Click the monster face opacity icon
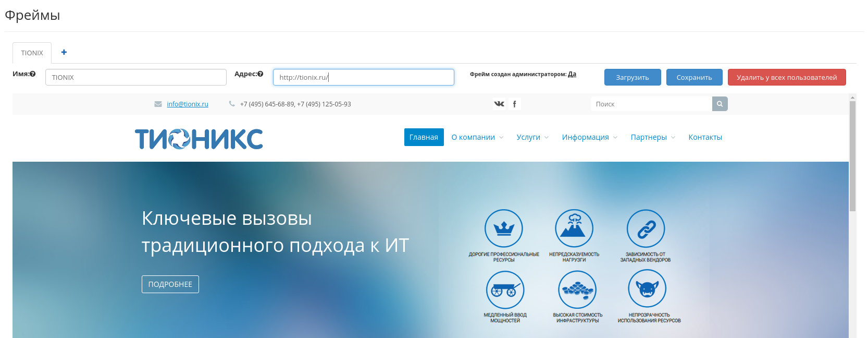Image resolution: width=868 pixels, height=338 pixels. coord(647,288)
